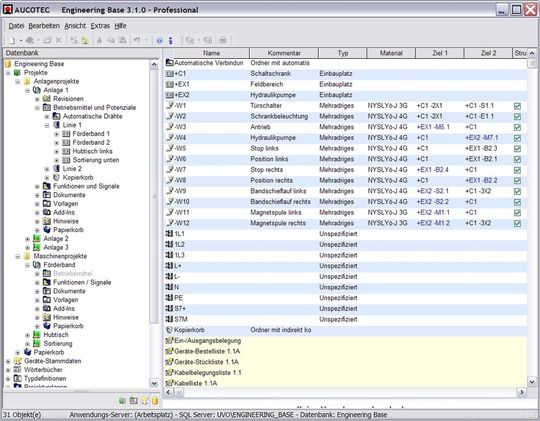
Task: Click the potential icon beside 1L1
Action: (x=169, y=234)
